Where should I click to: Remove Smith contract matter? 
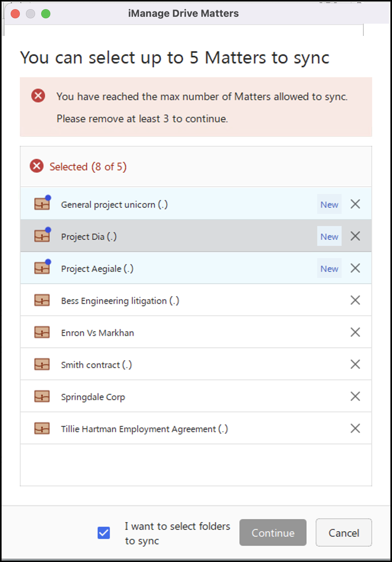coord(355,365)
